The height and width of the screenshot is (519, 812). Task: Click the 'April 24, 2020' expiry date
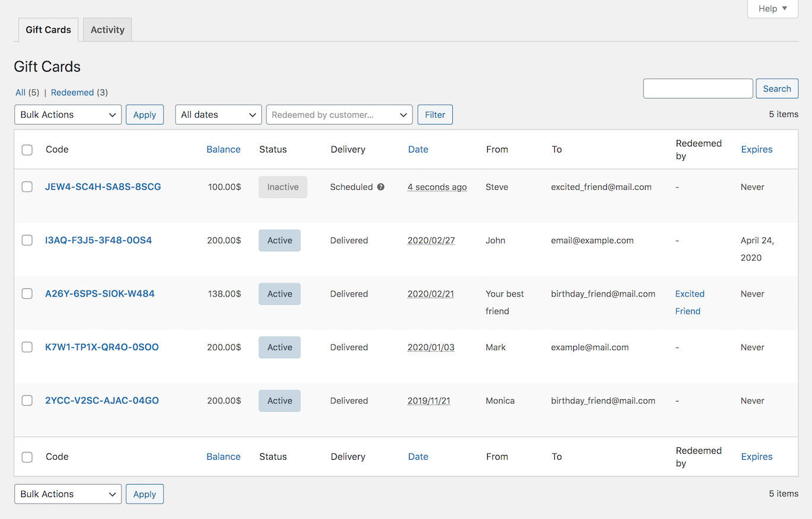coord(757,249)
